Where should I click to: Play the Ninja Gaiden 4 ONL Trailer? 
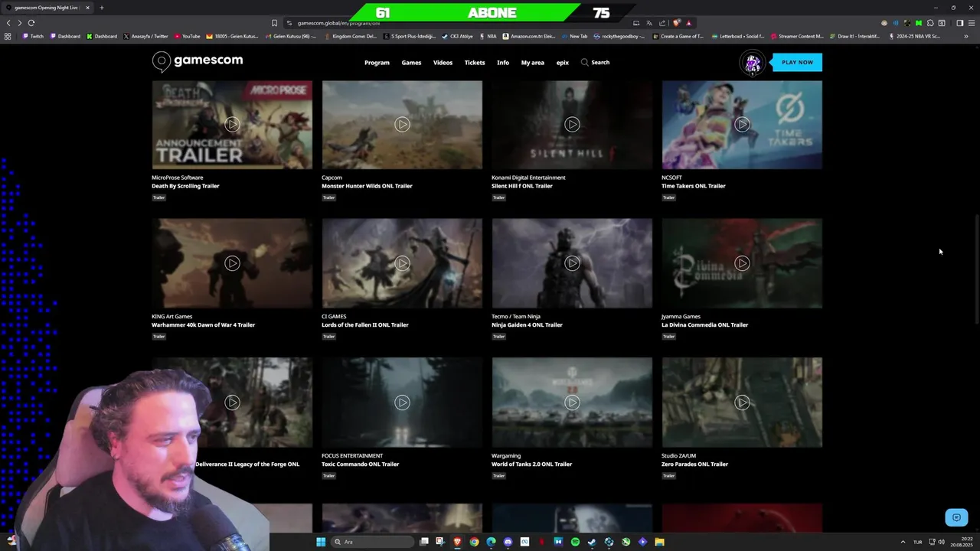pos(572,263)
